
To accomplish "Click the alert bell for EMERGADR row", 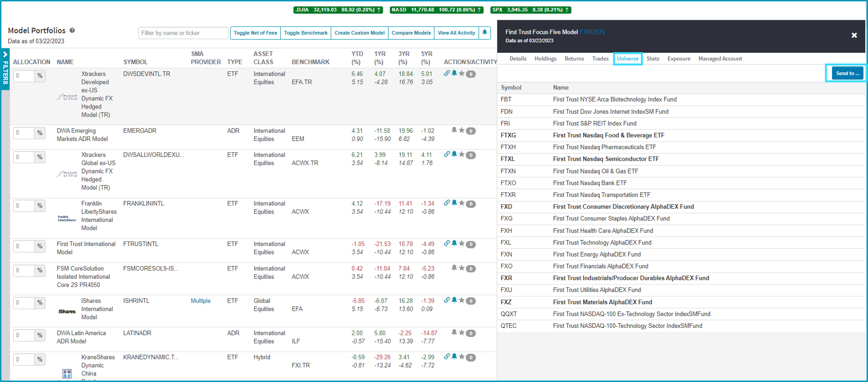I will pyautogui.click(x=454, y=130).
